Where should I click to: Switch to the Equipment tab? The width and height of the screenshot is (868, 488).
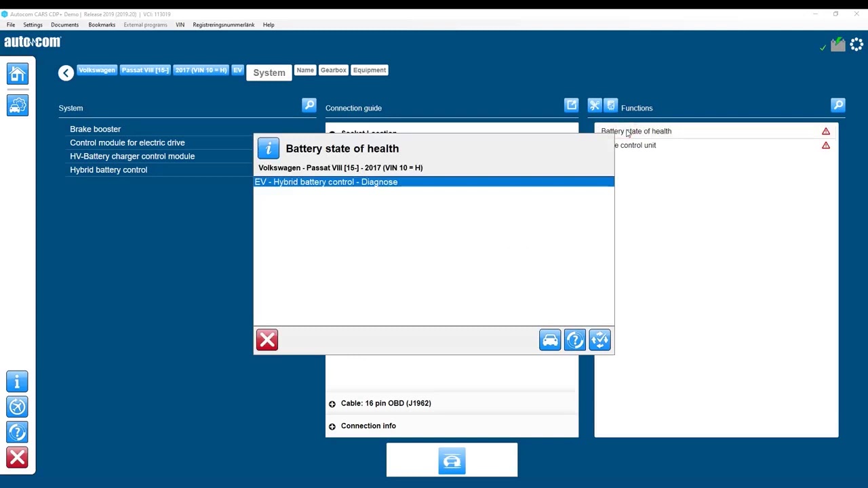point(370,70)
